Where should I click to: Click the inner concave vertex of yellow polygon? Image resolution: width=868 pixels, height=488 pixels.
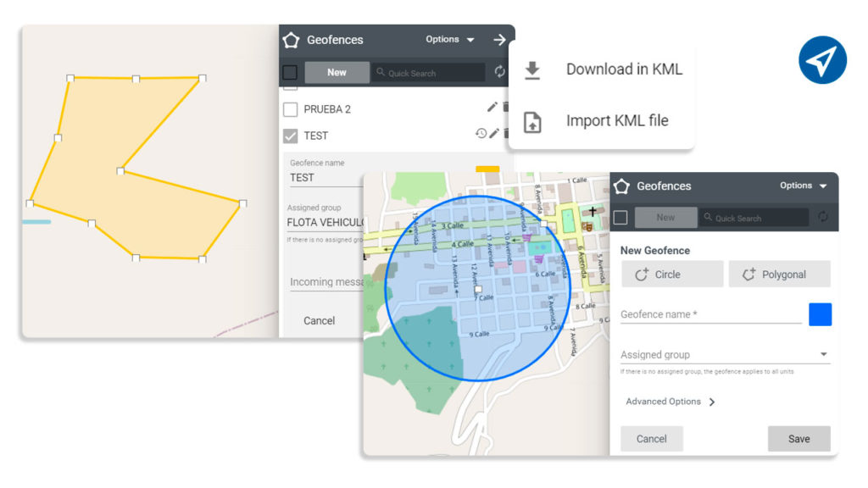[120, 171]
